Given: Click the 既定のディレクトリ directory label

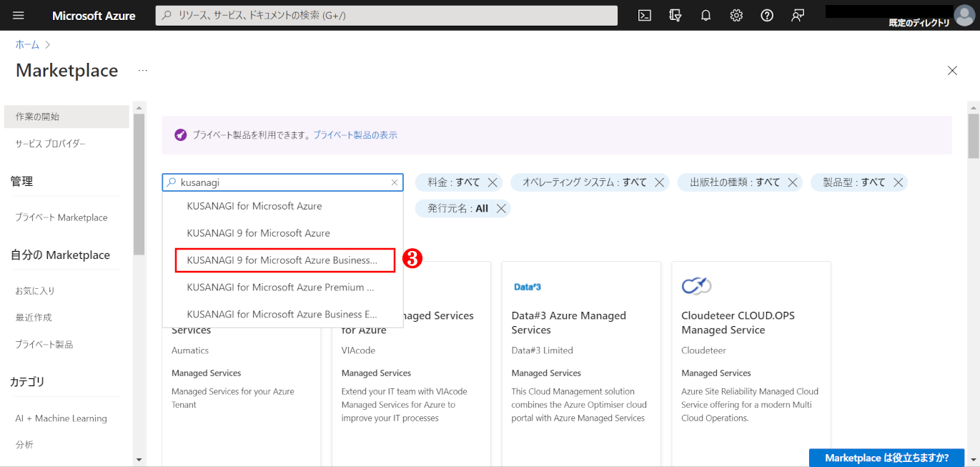Looking at the screenshot, I should coord(919,23).
